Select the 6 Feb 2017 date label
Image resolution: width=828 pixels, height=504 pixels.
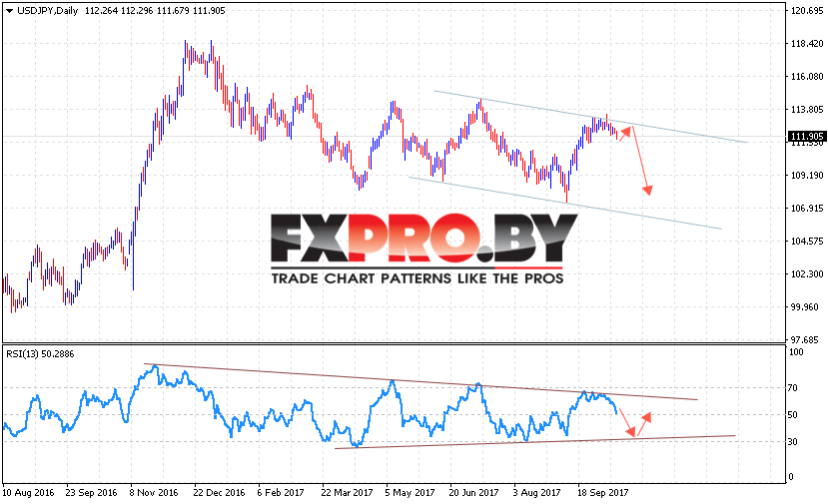[x=281, y=493]
